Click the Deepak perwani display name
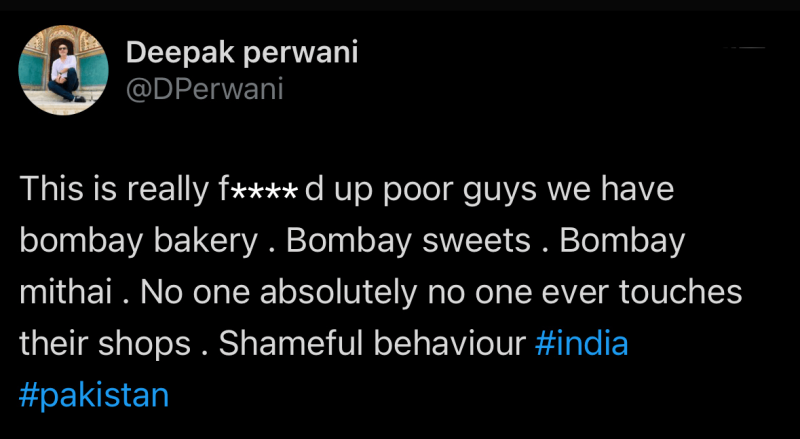The height and width of the screenshot is (439, 800). pyautogui.click(x=239, y=54)
